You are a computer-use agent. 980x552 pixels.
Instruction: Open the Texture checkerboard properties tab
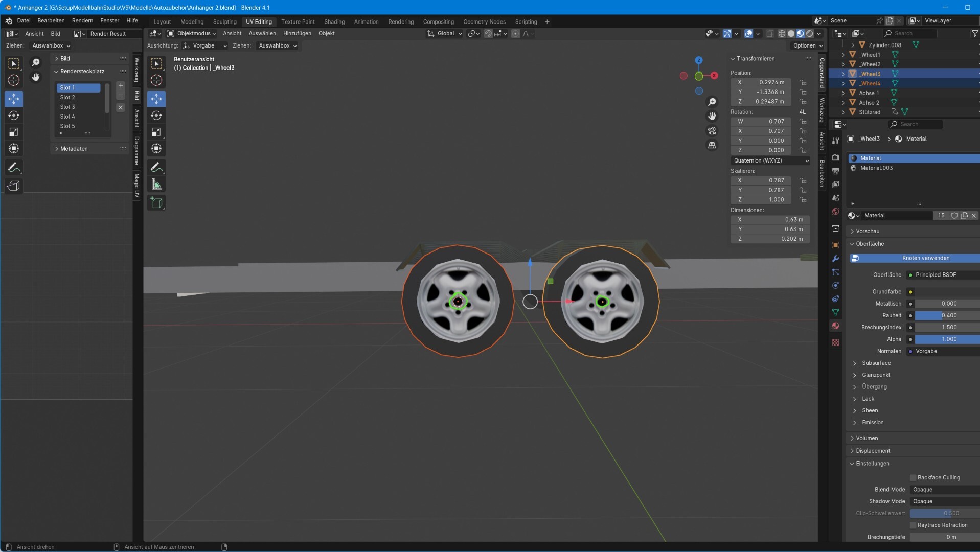pyautogui.click(x=835, y=342)
